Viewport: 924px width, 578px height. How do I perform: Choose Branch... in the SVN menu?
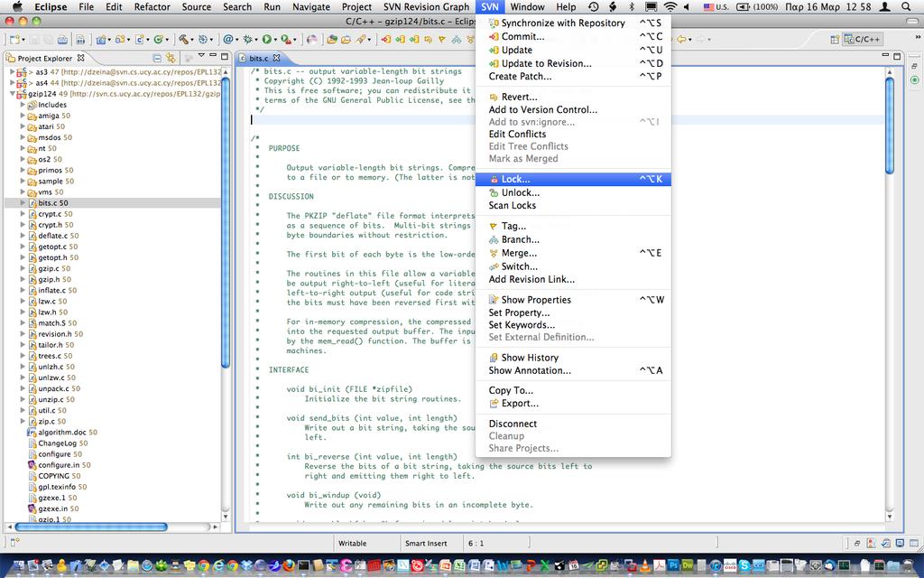pyautogui.click(x=573, y=240)
